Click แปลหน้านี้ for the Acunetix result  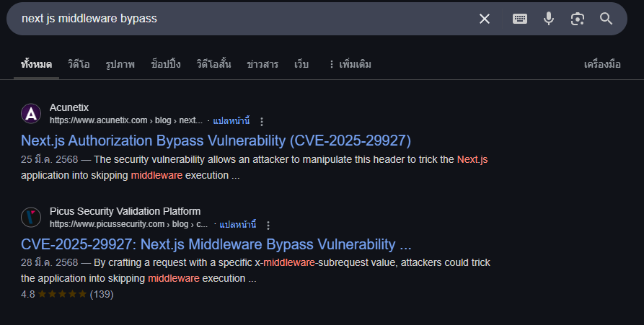(x=231, y=121)
